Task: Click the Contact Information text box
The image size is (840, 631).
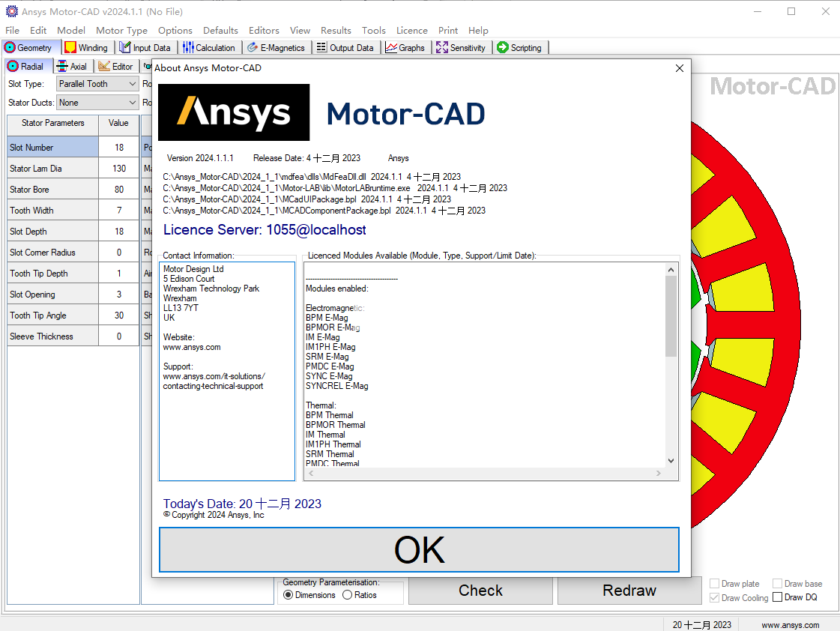Action: pos(227,371)
